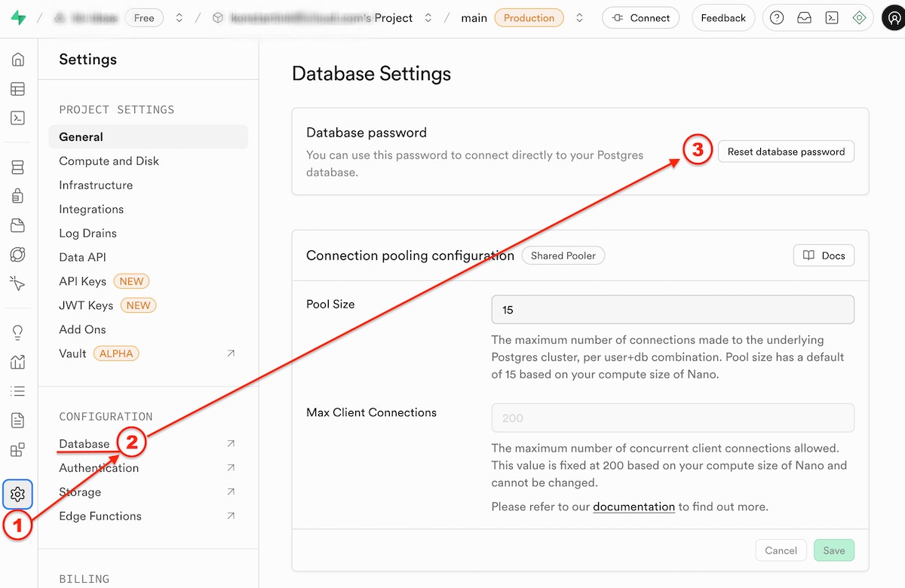This screenshot has height=588, width=905.
Task: Click the Reset database password button
Action: [x=786, y=151]
